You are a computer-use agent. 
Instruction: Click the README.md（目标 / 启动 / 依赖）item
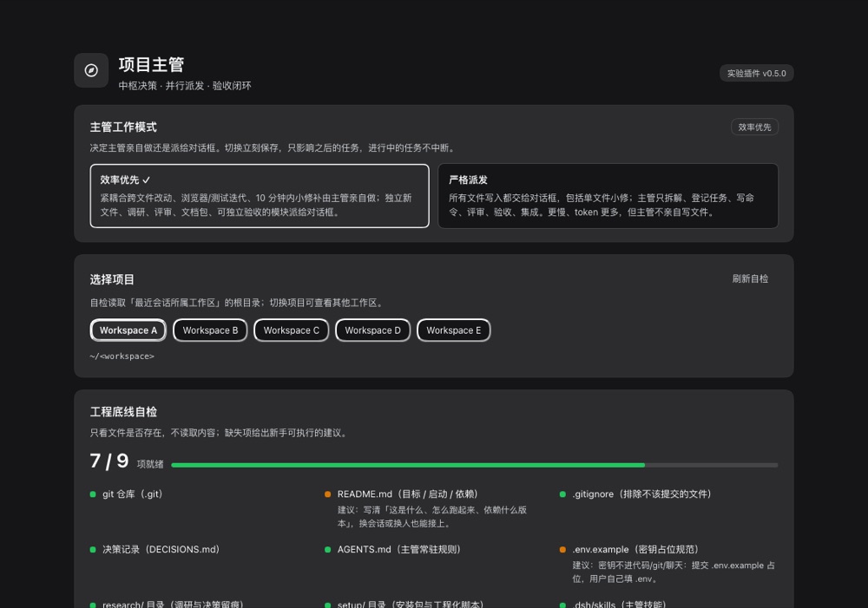click(407, 494)
